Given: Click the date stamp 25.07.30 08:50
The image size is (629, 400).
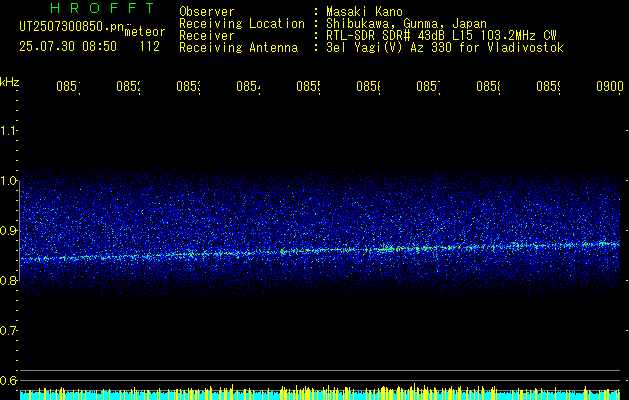Looking at the screenshot, I should [x=68, y=46].
